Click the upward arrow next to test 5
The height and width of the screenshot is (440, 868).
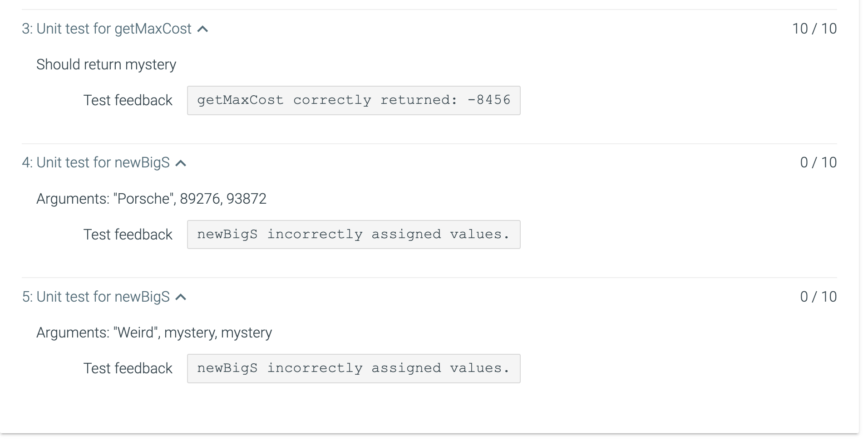pos(181,297)
